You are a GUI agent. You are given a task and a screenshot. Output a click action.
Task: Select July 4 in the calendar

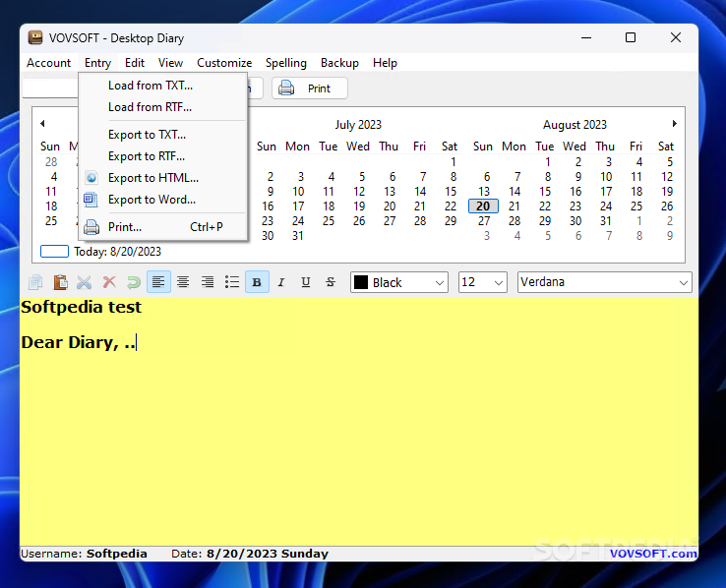[332, 177]
